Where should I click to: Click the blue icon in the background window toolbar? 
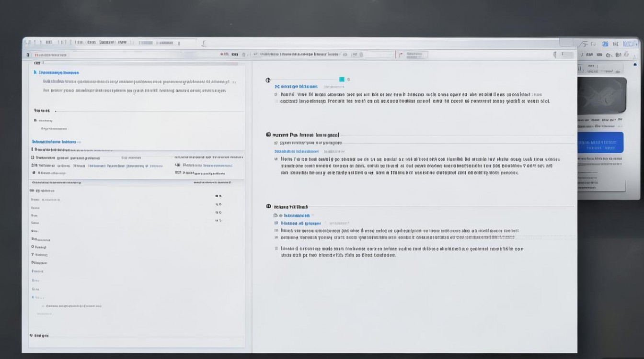(x=605, y=44)
